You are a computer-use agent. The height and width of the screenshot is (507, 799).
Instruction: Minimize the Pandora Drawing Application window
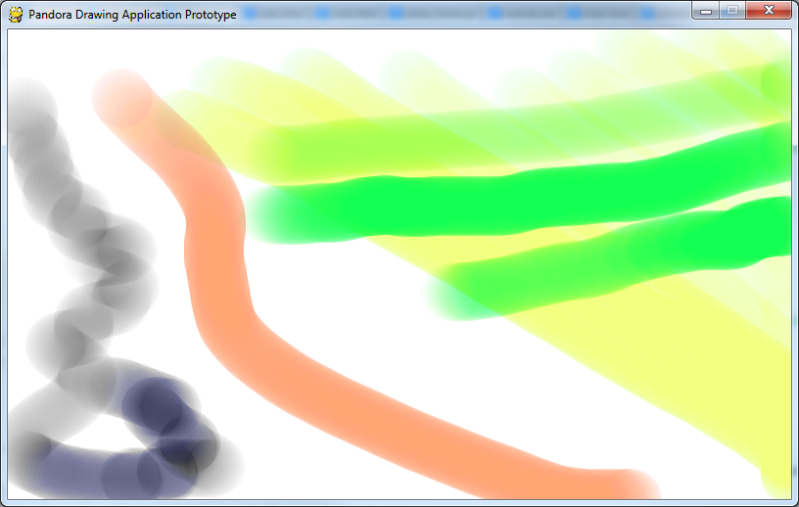click(706, 10)
